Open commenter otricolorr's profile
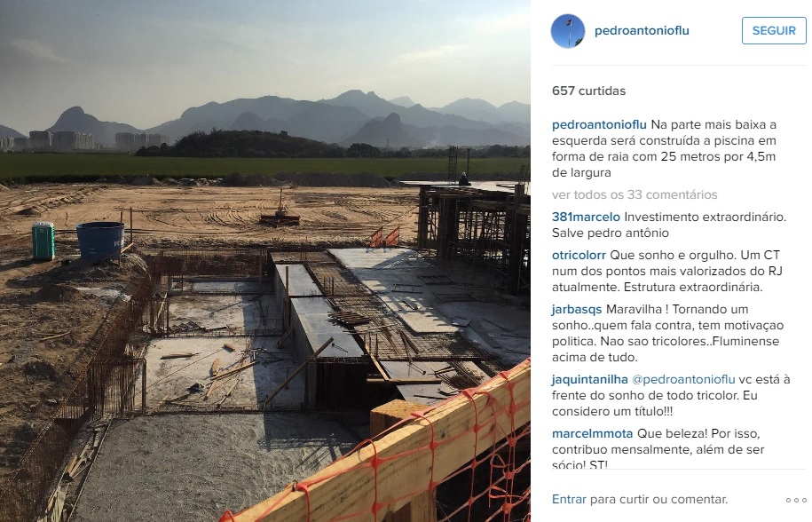 (x=579, y=255)
